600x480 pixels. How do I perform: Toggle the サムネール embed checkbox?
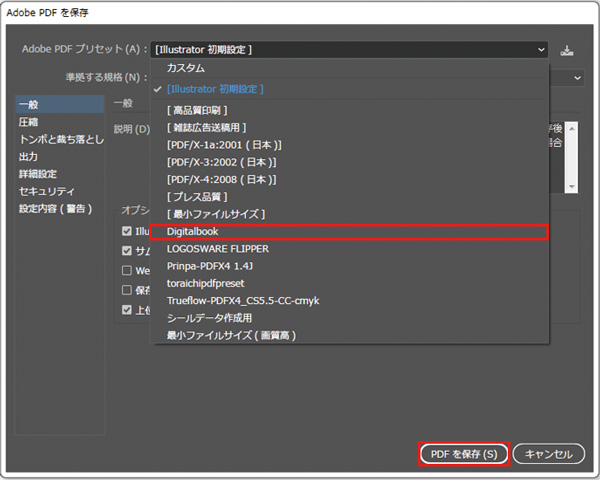click(127, 251)
